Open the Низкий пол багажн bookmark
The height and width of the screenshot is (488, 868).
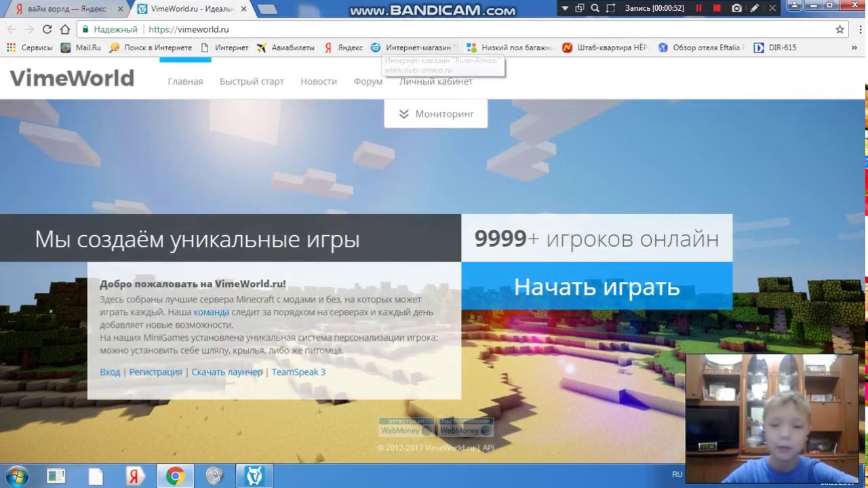pos(510,47)
